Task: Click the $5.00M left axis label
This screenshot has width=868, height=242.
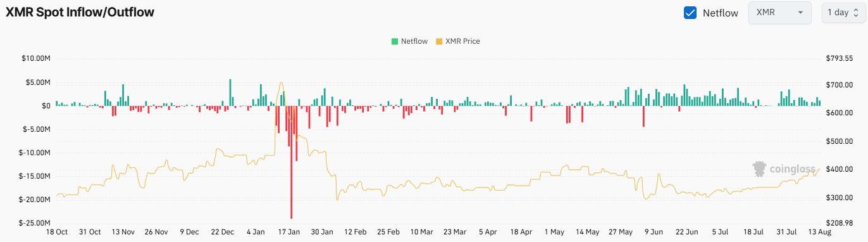Action: pos(38,82)
